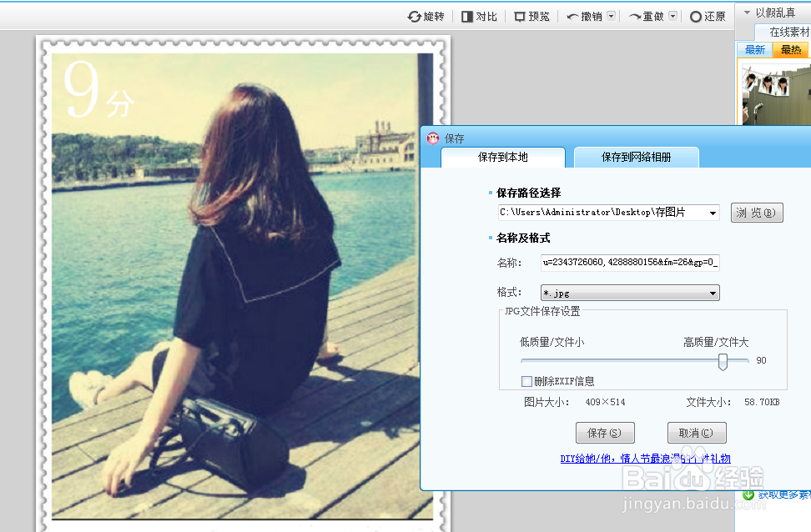Viewport: 811px width, 532px height.
Task: Click the Rotate (旋转) toolbar icon
Action: pos(415,17)
